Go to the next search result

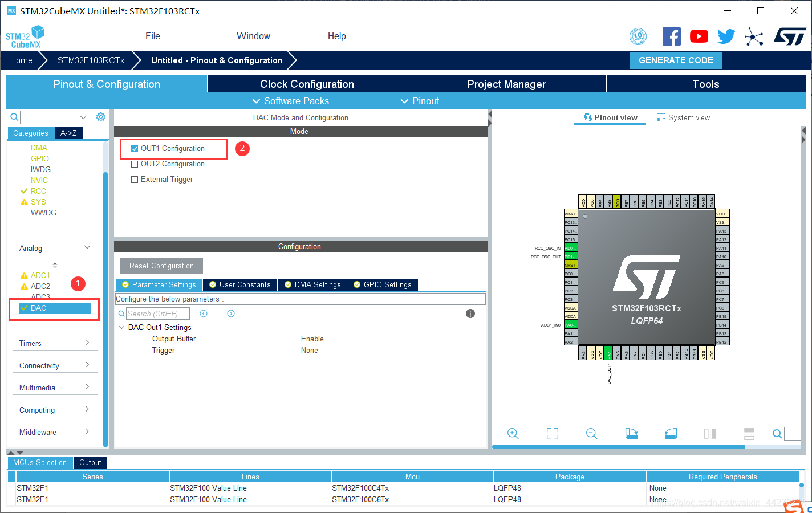[231, 313]
